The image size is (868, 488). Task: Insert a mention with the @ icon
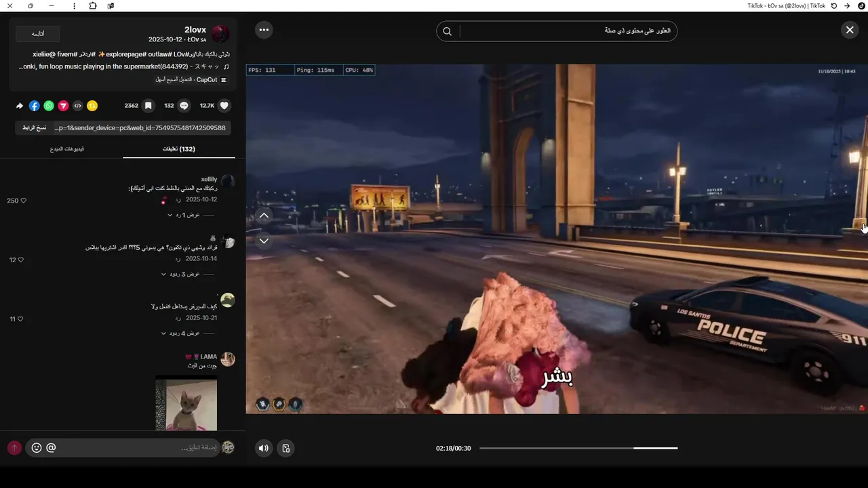(x=51, y=447)
